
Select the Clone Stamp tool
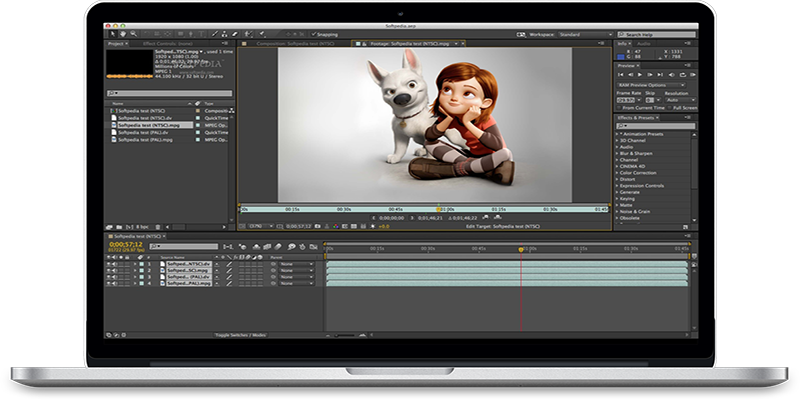tap(225, 34)
